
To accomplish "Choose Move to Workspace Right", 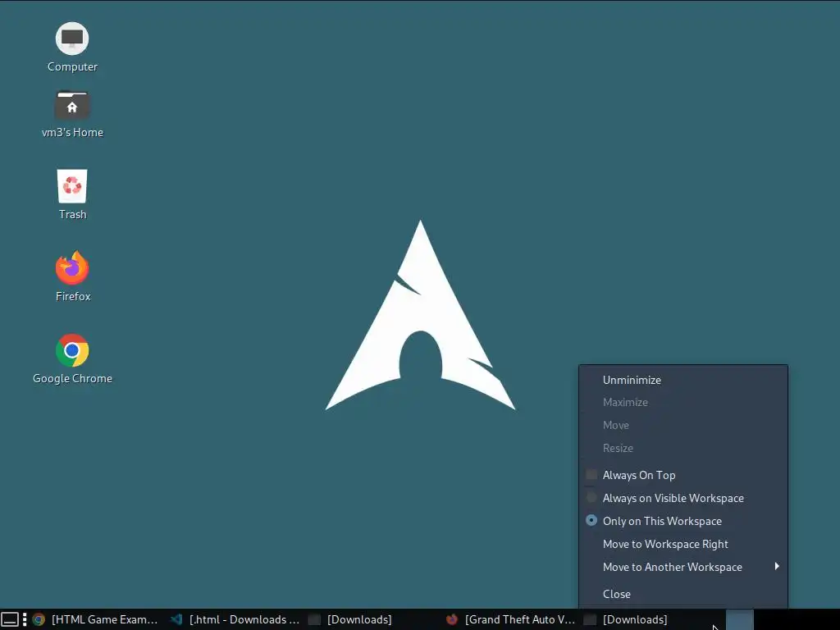I will [x=683, y=545].
